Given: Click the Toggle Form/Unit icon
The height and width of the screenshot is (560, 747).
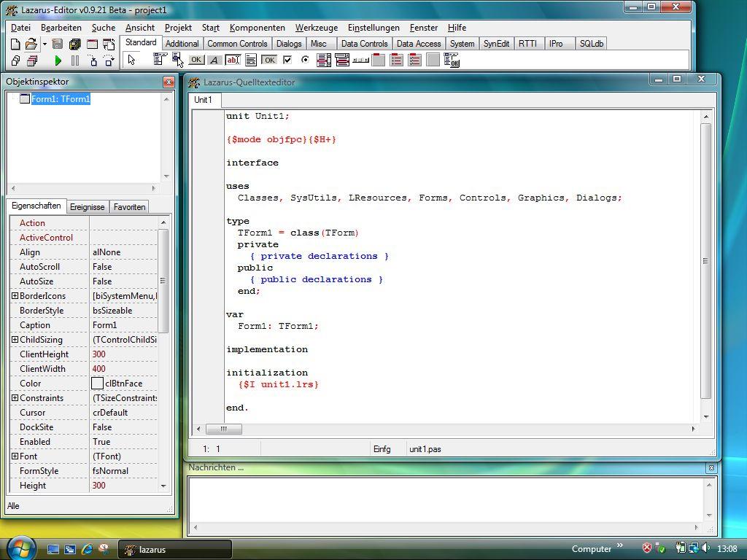Looking at the screenshot, I should 109,44.
